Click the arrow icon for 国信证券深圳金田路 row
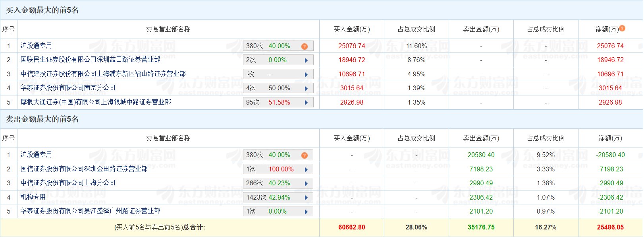644x237 pixels. click(x=306, y=170)
